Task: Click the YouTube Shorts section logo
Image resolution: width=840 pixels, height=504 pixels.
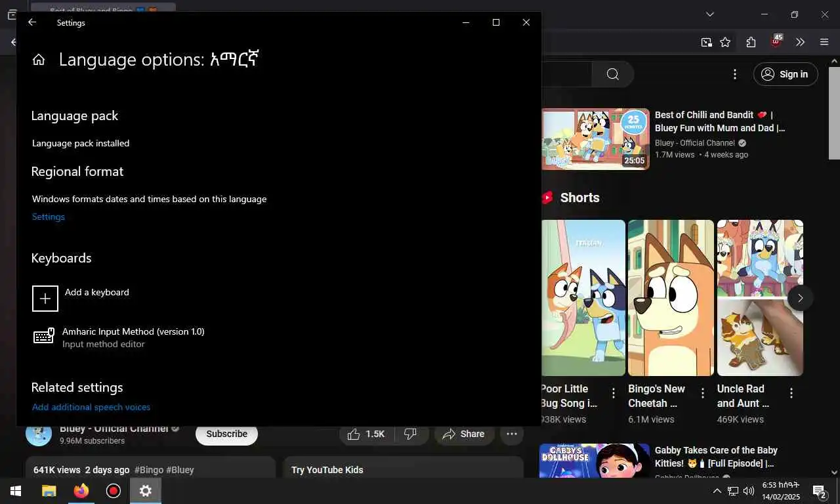Action: [547, 198]
